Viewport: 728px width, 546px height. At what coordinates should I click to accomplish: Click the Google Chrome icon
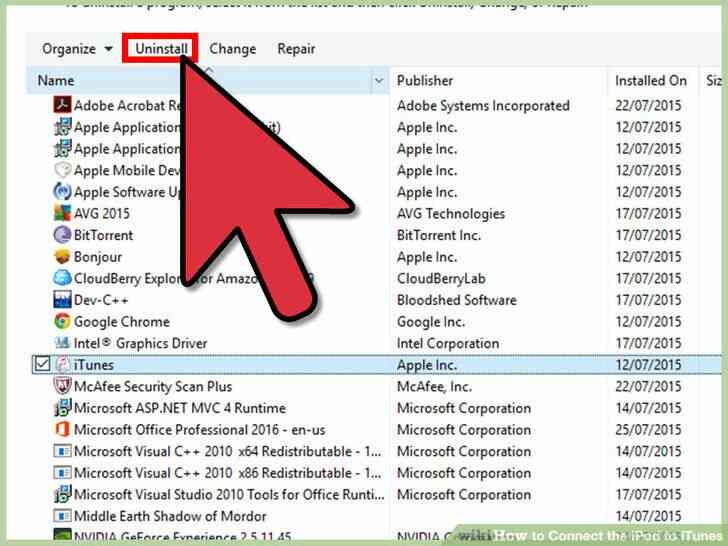[62, 321]
